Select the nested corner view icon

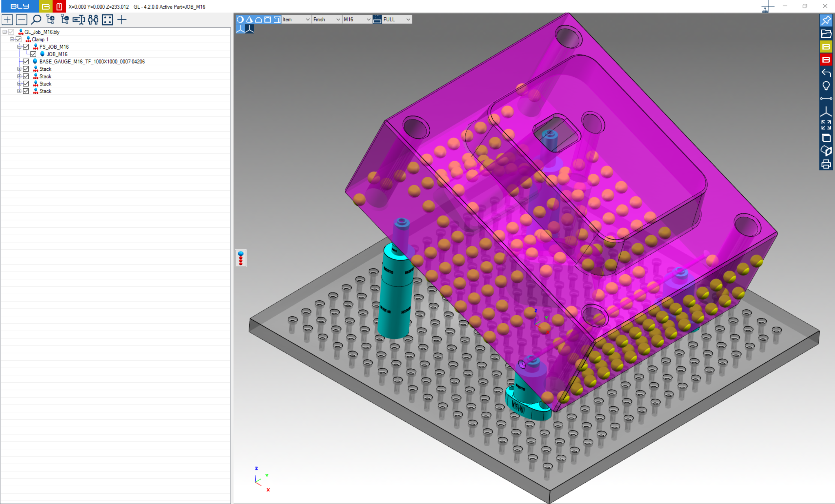click(x=277, y=19)
